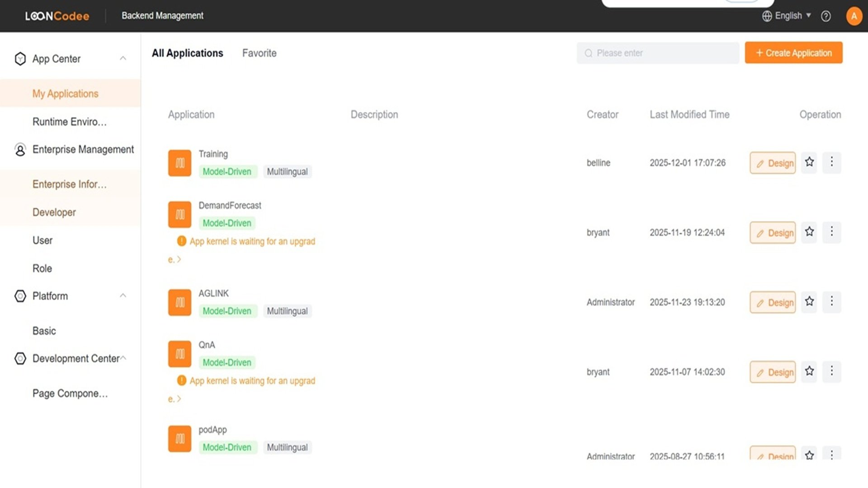Click the Create Application button
868x488 pixels.
coord(793,52)
